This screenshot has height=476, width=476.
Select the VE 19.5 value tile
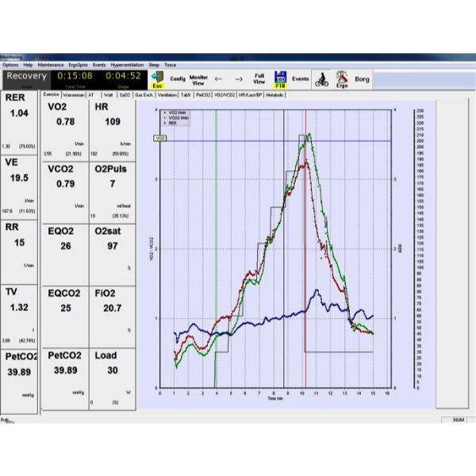pos(19,187)
